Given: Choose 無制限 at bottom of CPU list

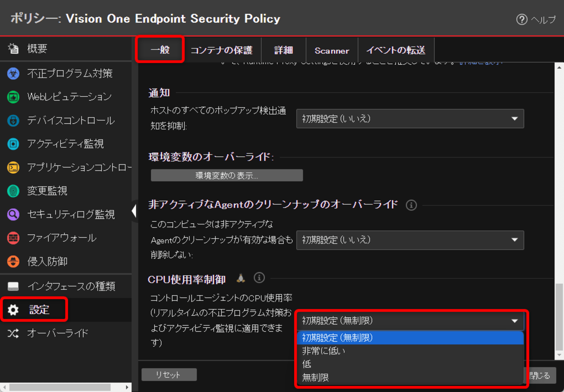Looking at the screenshot, I should click(410, 377).
